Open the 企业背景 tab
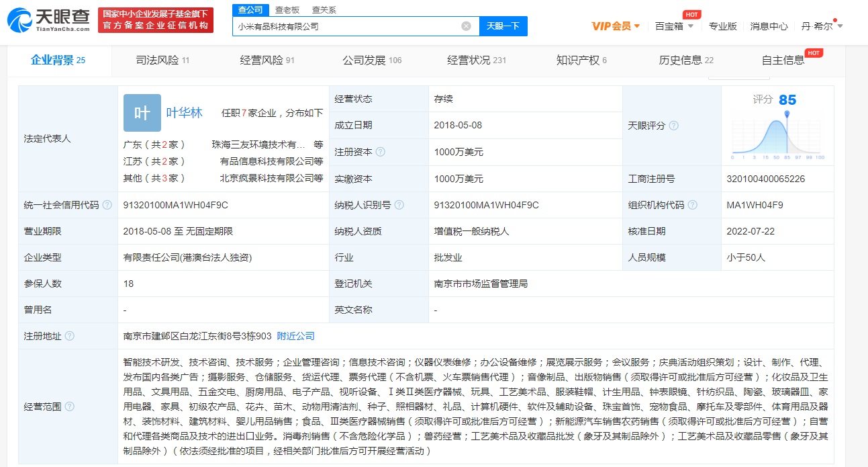This screenshot has height=467, width=868. [x=58, y=60]
